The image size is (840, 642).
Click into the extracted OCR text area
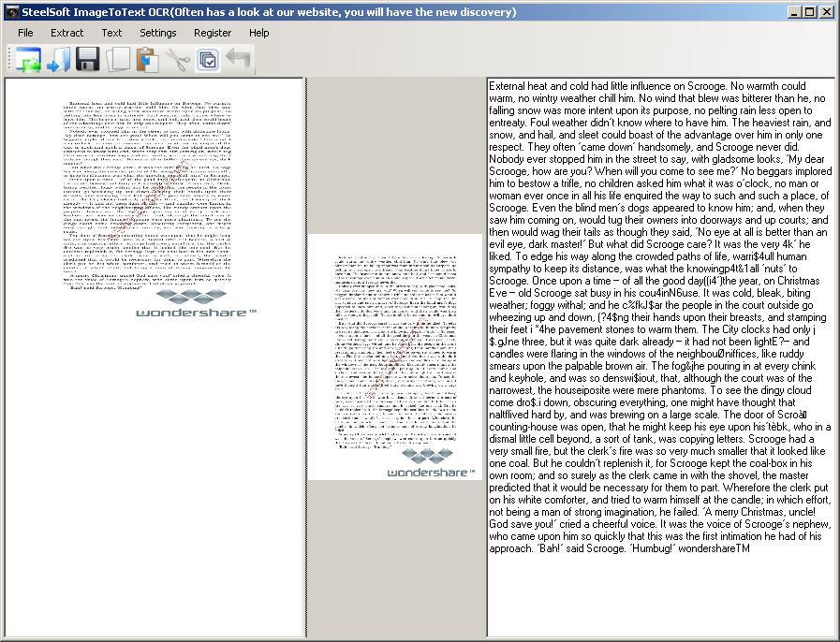pos(660,357)
